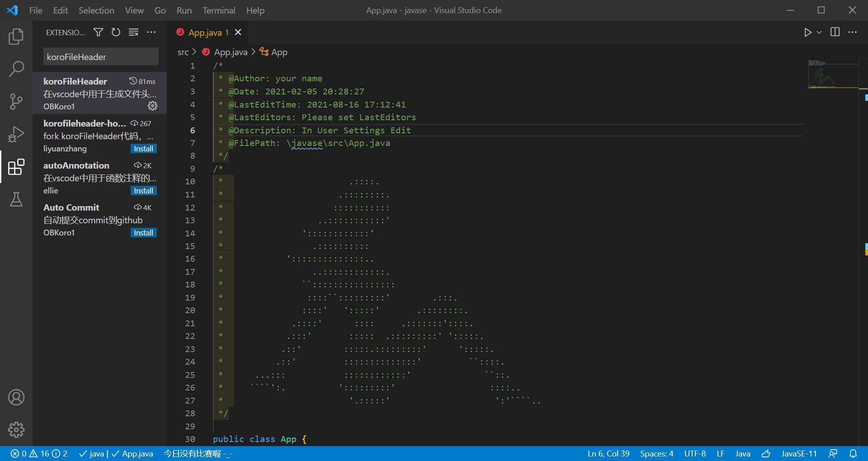This screenshot has width=868, height=461.
Task: Click App.java in the breadcrumb
Action: tap(231, 52)
